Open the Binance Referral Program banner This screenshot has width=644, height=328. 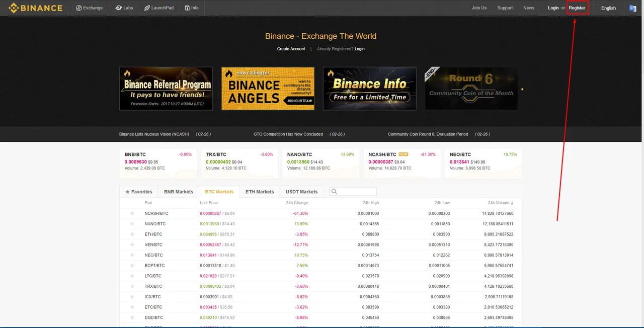[x=166, y=89]
